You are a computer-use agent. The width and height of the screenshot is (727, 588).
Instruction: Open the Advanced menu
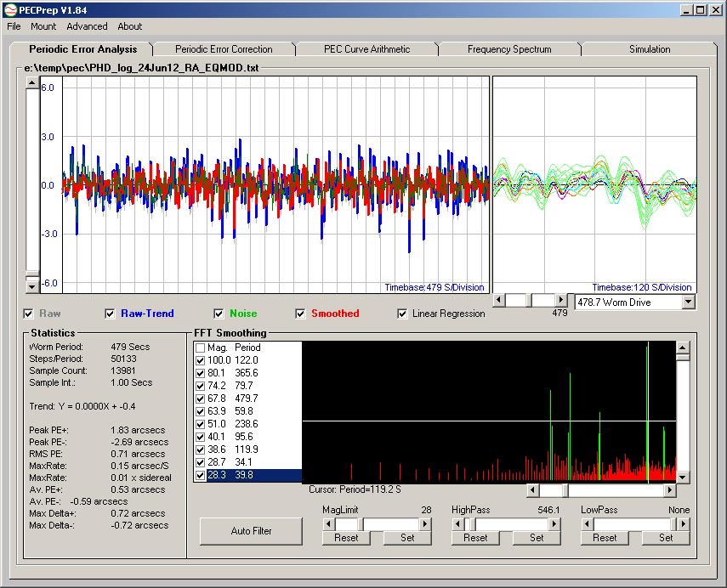(87, 26)
